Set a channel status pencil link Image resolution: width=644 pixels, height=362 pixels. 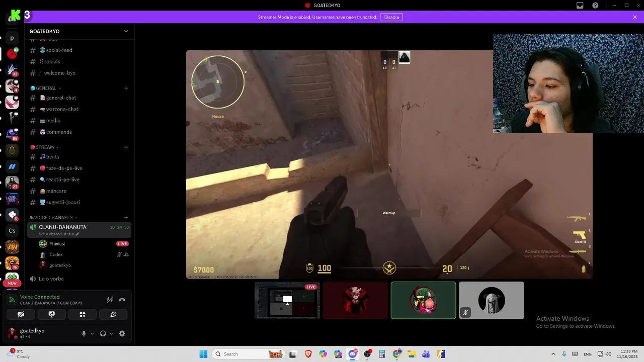click(59, 234)
